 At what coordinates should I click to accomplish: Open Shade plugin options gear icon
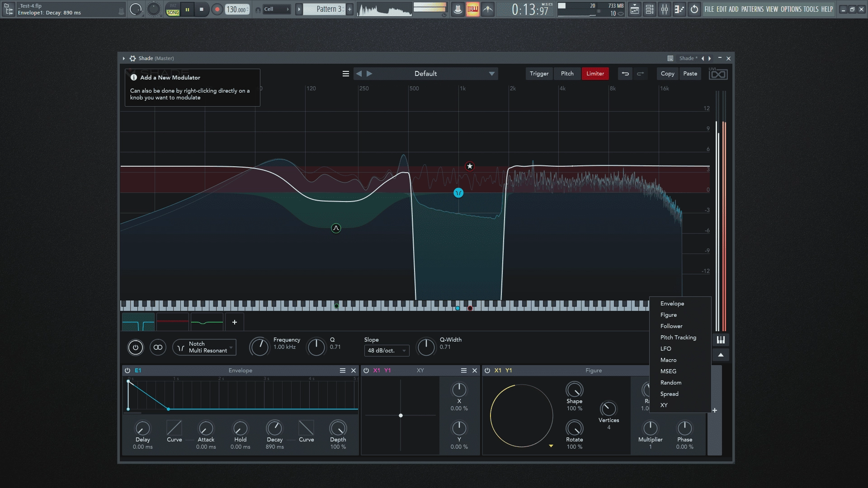tap(132, 58)
